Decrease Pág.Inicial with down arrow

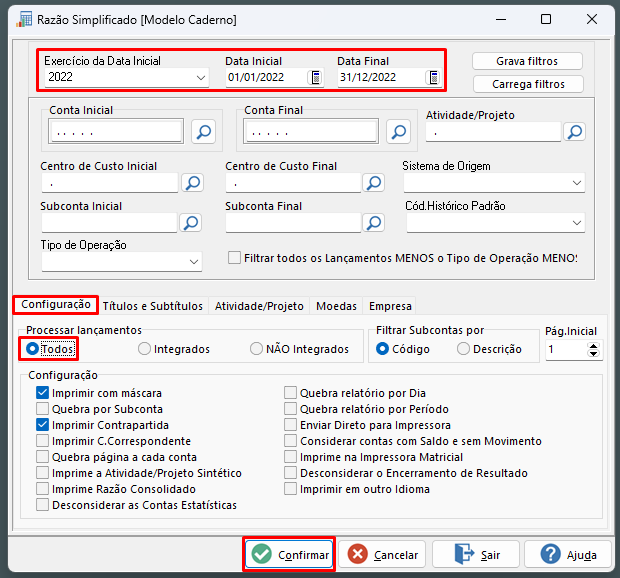[x=593, y=354]
